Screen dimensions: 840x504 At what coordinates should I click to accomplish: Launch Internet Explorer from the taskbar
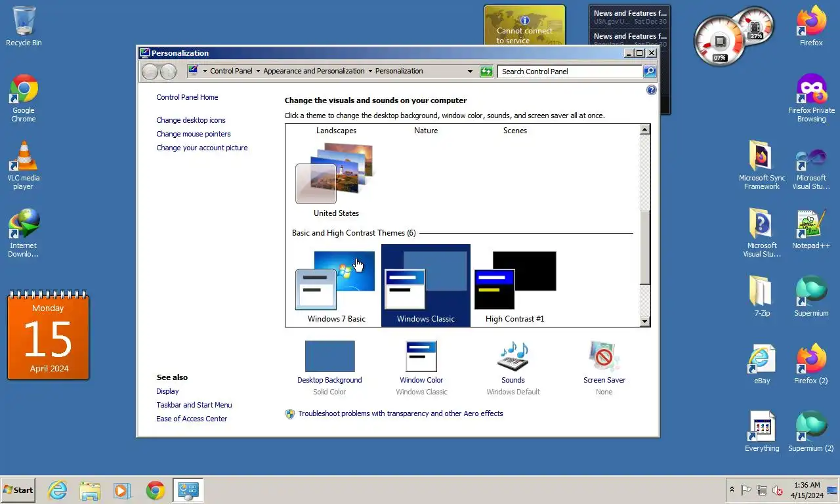click(58, 490)
